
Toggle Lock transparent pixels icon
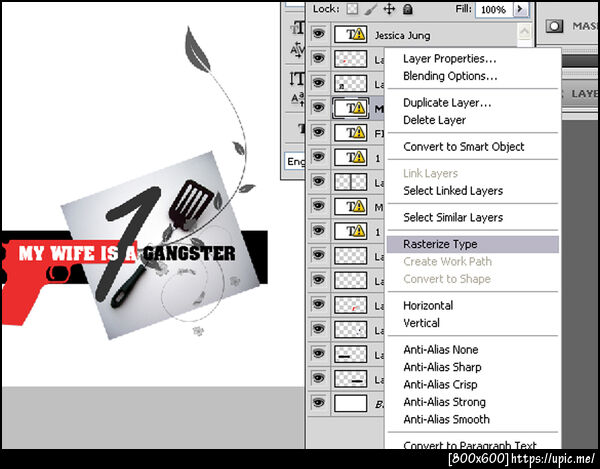352,9
